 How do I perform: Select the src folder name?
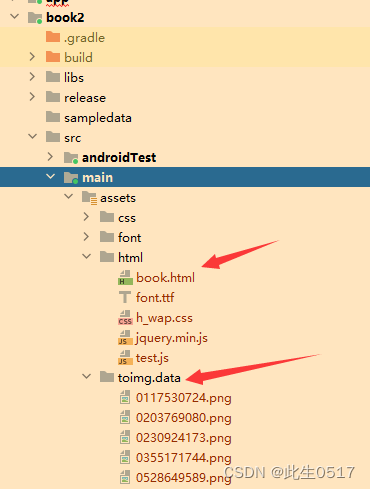pyautogui.click(x=73, y=138)
